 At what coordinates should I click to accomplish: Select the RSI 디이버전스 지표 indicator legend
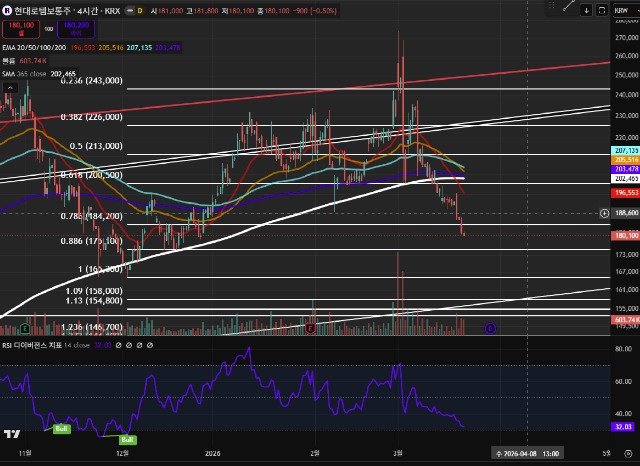tap(32, 345)
